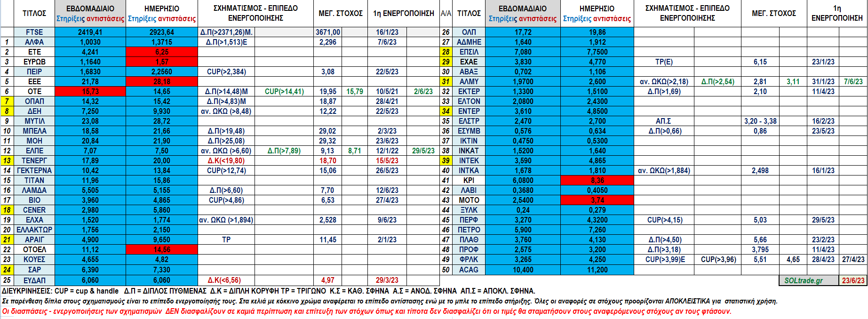868x319 pixels.
Task: Select the red 3,74 cell for ΜΟΤΟ
Action: 597,200
